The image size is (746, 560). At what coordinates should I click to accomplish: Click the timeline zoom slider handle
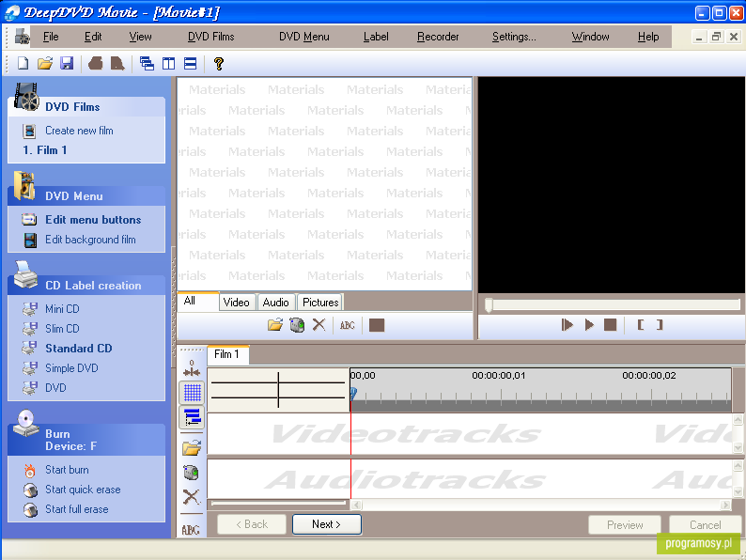click(278, 390)
